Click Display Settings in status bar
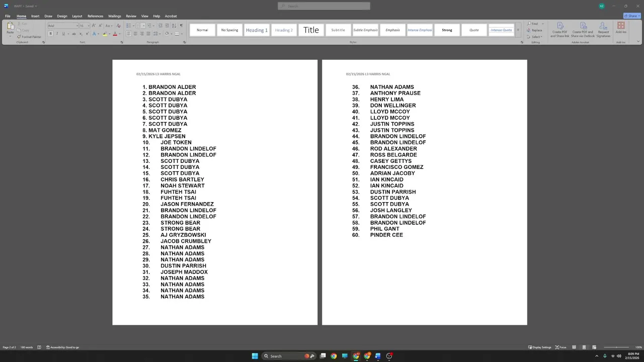Image resolution: width=644 pixels, height=362 pixels. 540,347
